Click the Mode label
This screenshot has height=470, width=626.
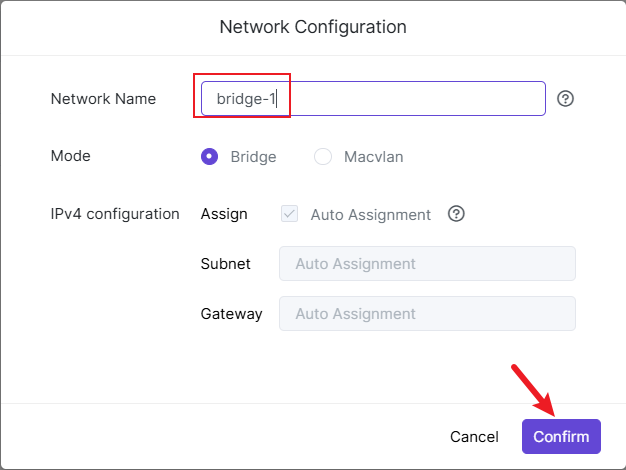pyautogui.click(x=70, y=156)
